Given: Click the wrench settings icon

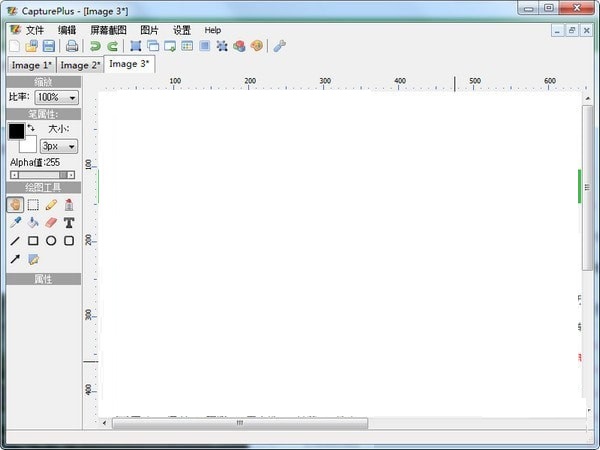Looking at the screenshot, I should 279,46.
